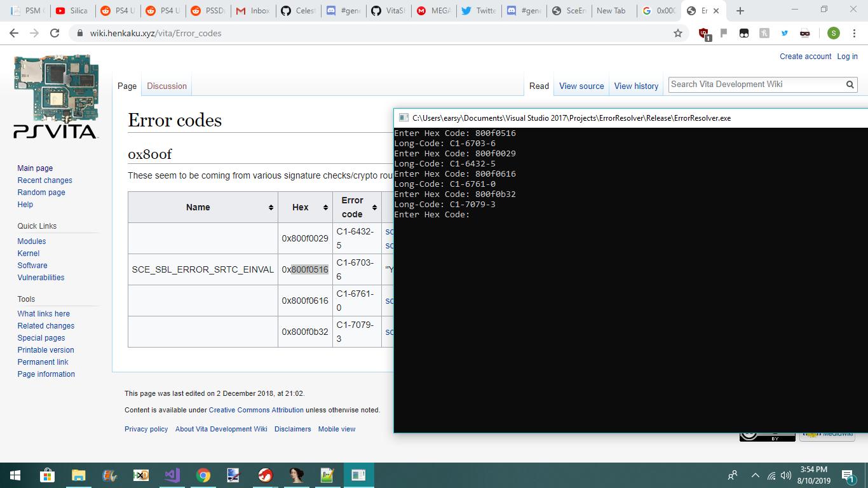Sort table by Hex column
Viewport: 868px width, 488px height.
[x=325, y=207]
